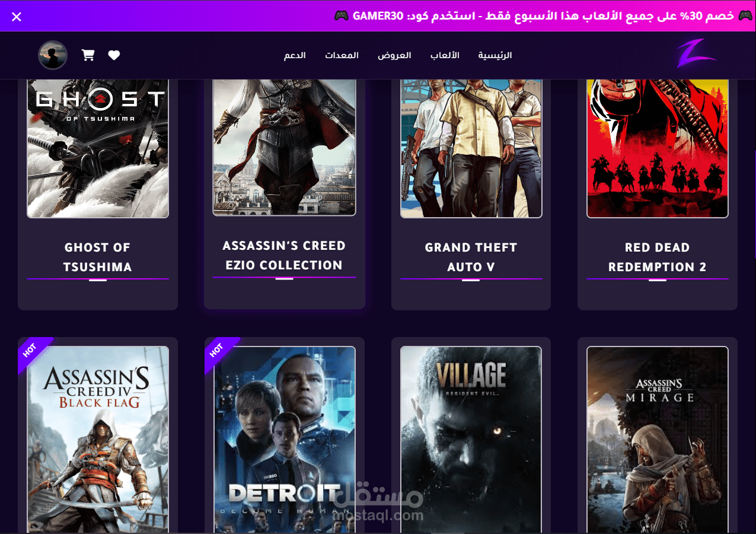Go to الرئيسية in the navigation
This screenshot has height=534, width=756.
tap(495, 55)
